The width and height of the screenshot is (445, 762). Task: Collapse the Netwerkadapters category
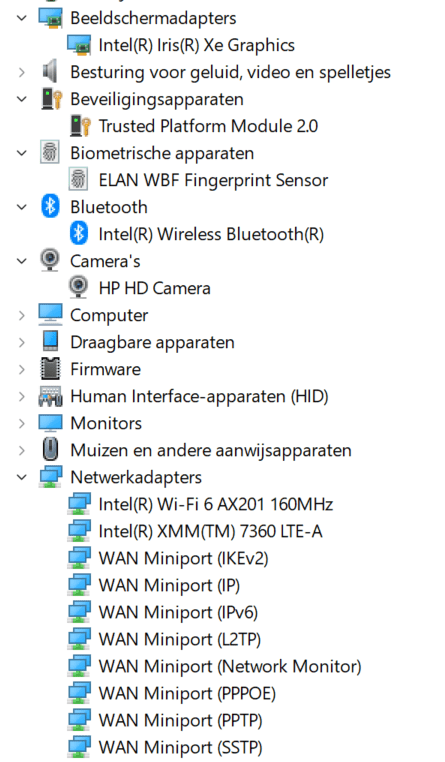click(x=22, y=477)
